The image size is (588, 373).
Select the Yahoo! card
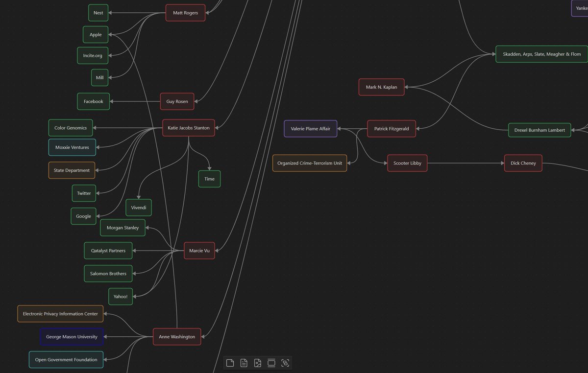(120, 297)
